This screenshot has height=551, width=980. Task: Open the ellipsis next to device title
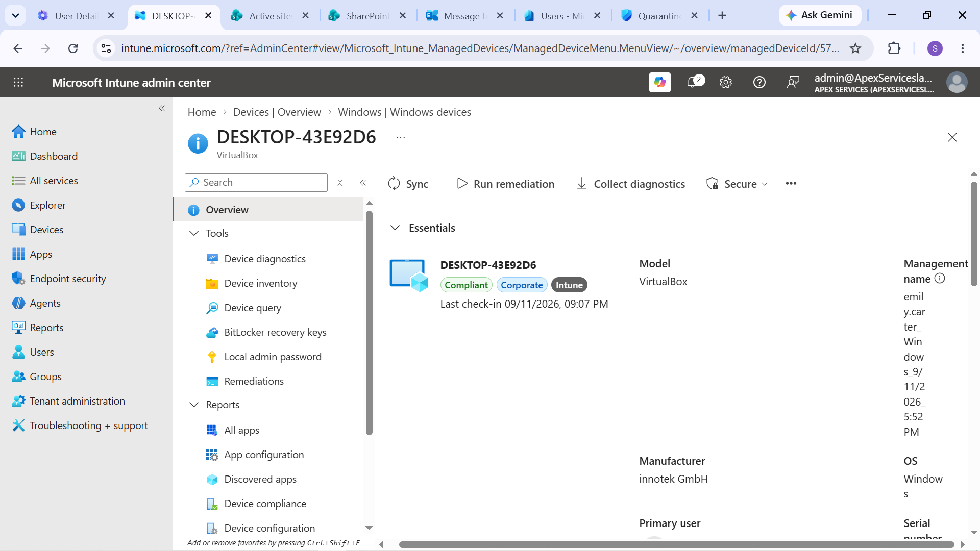[x=401, y=137]
